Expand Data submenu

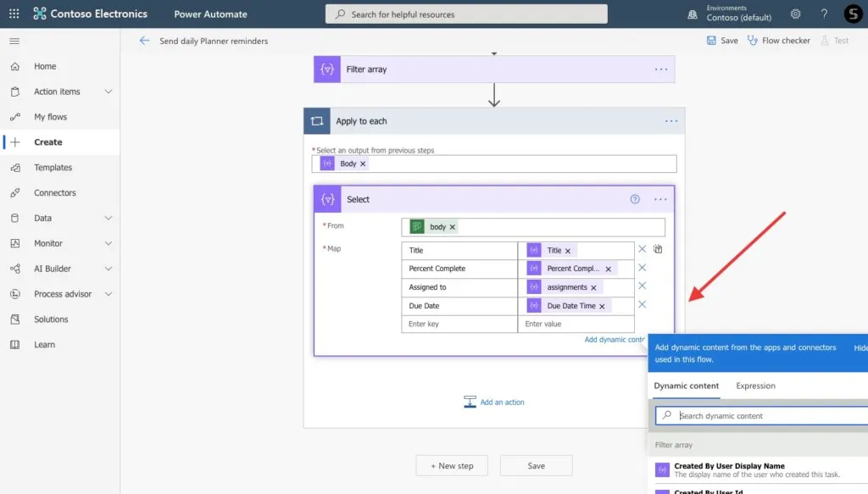[108, 218]
